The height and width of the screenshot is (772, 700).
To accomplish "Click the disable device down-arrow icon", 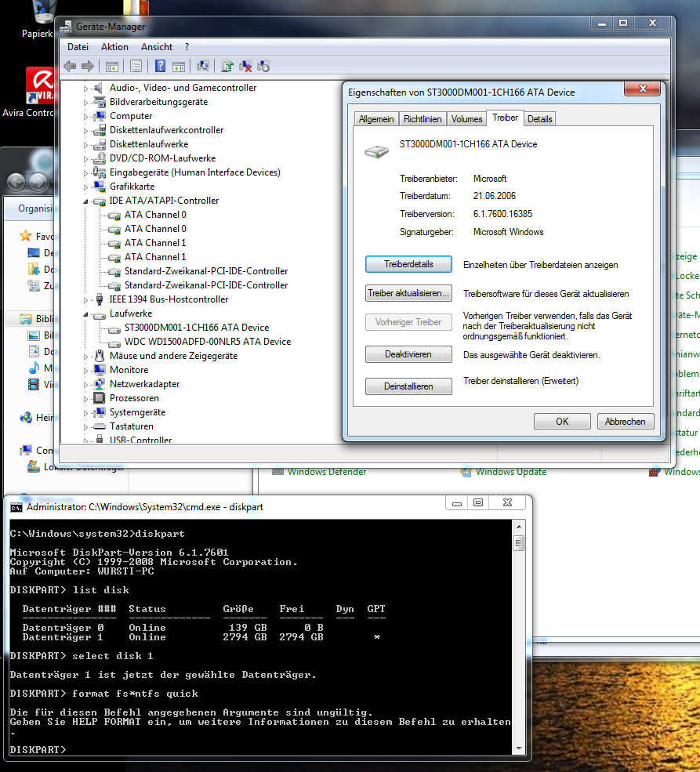I will pos(263,66).
